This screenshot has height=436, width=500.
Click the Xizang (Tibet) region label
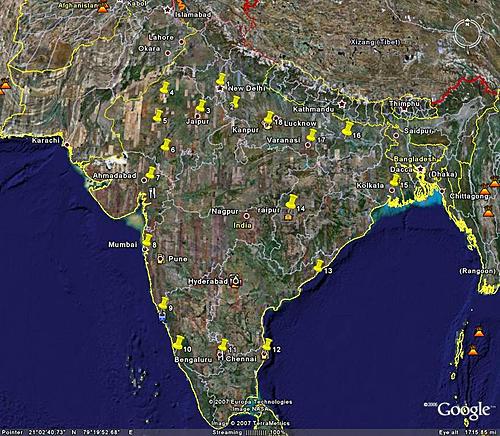(375, 42)
